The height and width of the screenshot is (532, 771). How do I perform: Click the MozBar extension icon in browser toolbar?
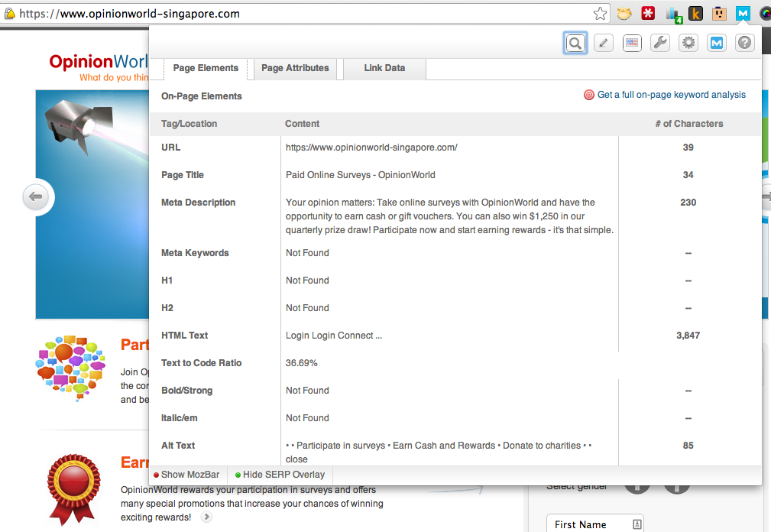coord(743,13)
